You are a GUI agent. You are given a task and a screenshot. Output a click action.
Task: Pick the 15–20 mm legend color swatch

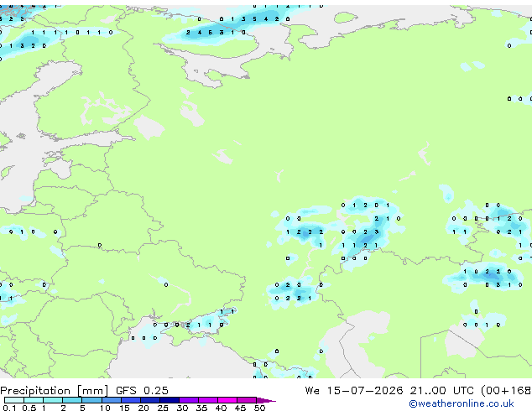point(131,400)
